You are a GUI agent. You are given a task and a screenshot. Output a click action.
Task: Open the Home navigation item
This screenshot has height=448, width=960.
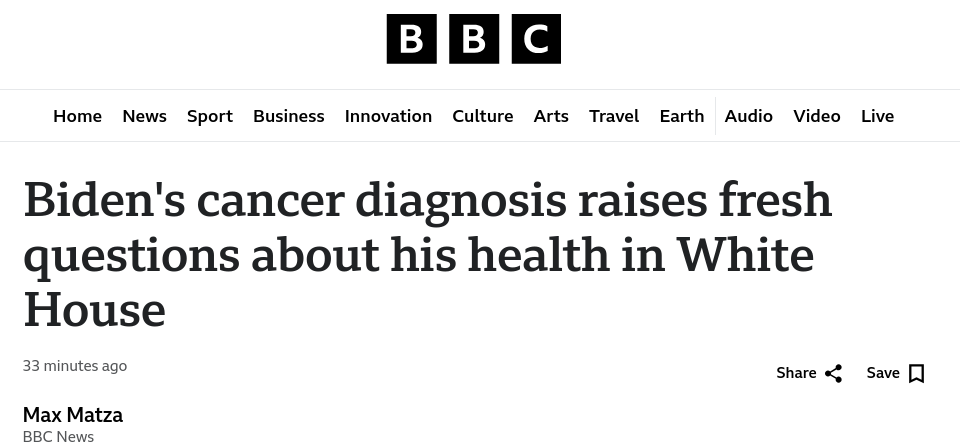(x=77, y=116)
